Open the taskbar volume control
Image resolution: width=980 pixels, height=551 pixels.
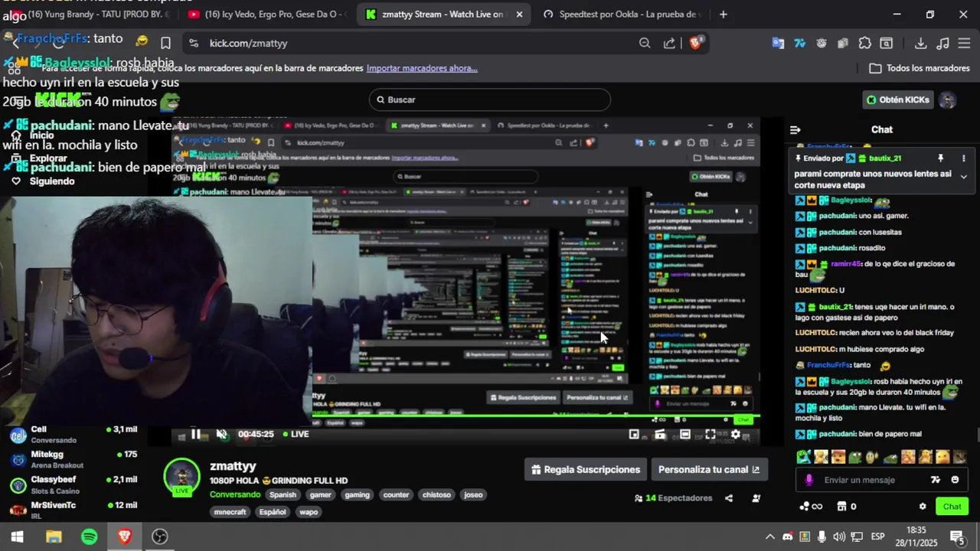839,536
